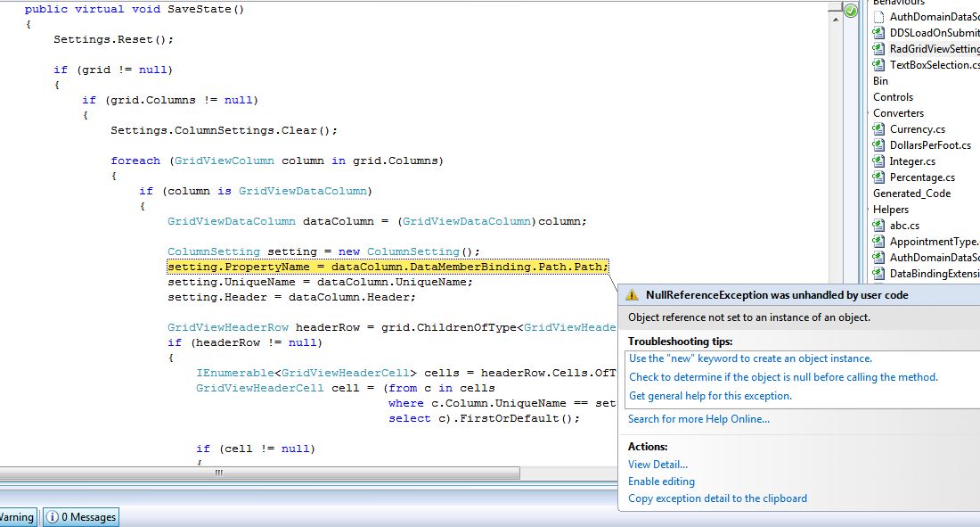The width and height of the screenshot is (980, 527).
Task: Click the C# file icon for DataBindingExtensi
Action: 878,274
